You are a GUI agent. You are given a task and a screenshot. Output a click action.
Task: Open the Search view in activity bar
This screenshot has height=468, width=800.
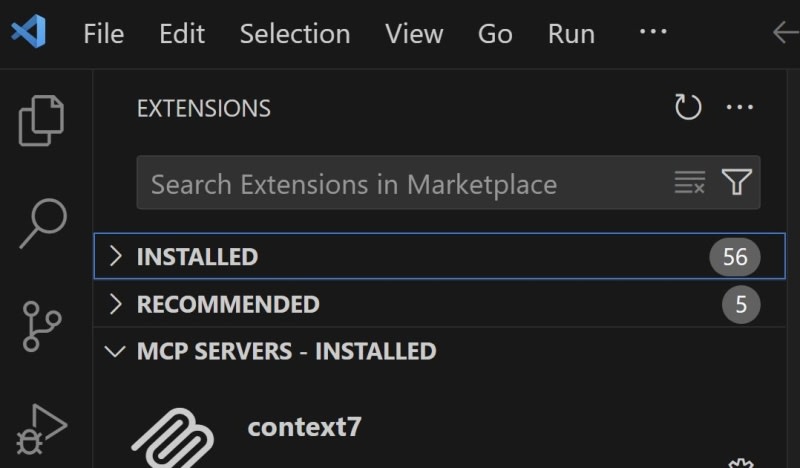click(x=43, y=222)
